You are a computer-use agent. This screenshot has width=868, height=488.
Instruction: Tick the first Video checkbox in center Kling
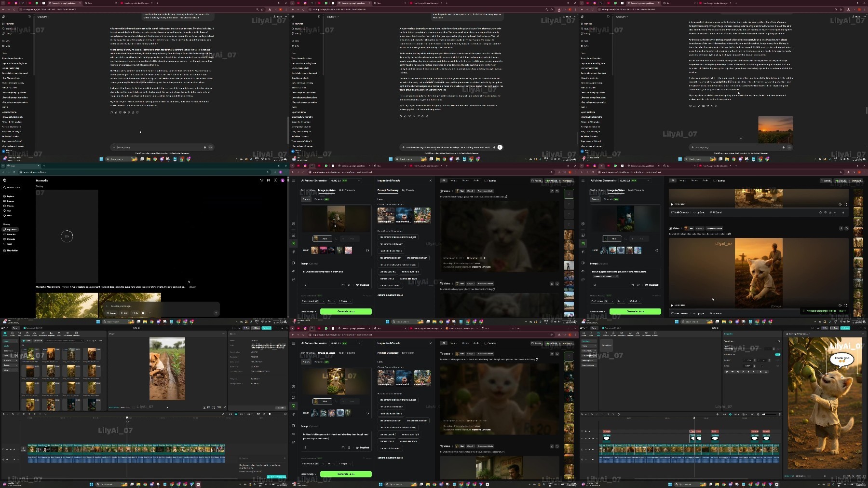(x=441, y=191)
